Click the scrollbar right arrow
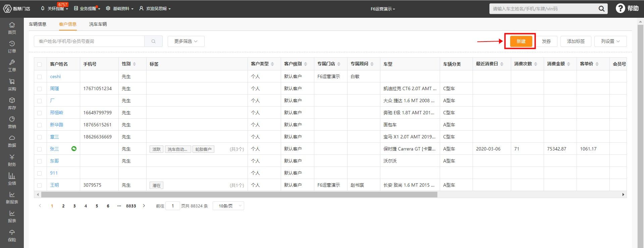 623,194
